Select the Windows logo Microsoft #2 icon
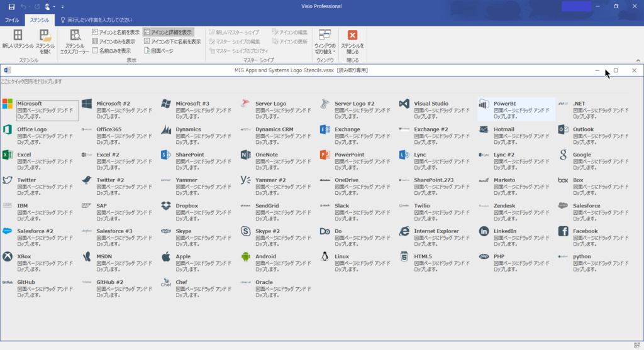 [x=87, y=104]
